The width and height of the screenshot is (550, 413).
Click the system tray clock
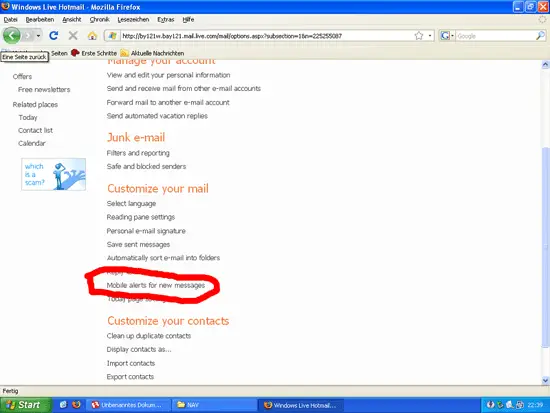click(x=535, y=405)
